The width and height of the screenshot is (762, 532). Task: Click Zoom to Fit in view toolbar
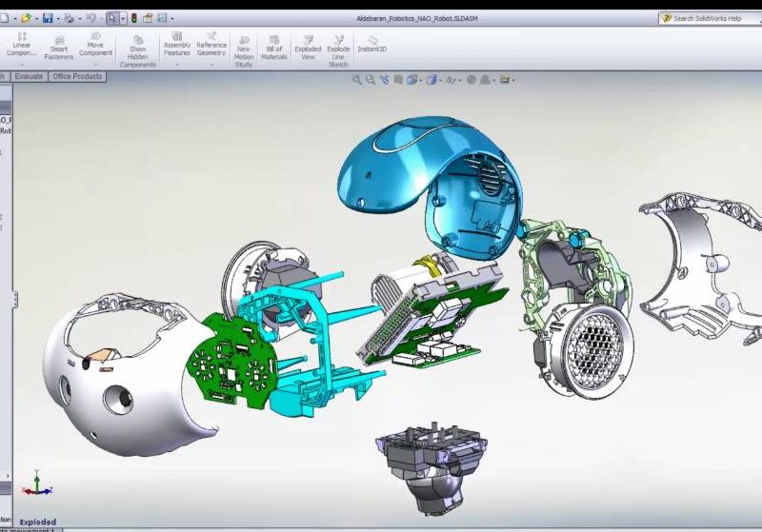356,80
